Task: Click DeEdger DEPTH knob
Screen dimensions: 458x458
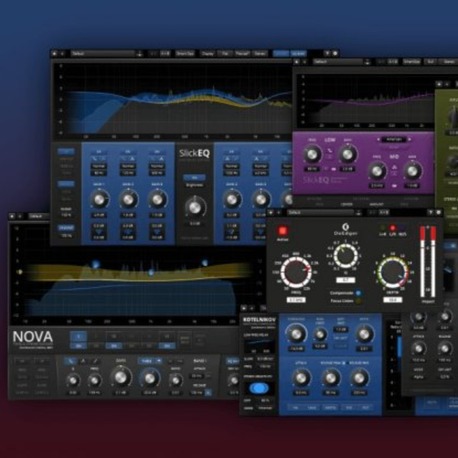Action: (x=392, y=272)
